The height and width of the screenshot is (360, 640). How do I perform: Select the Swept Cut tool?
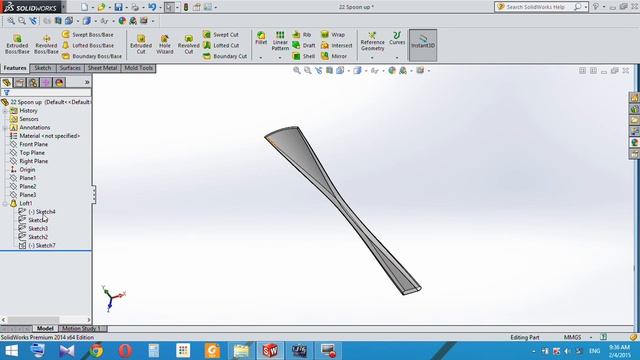pos(221,35)
